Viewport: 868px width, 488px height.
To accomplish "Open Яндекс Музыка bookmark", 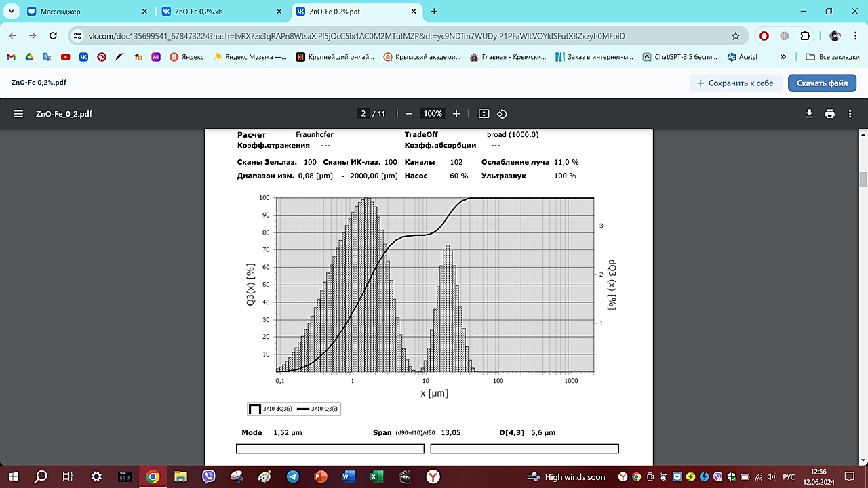I will click(250, 57).
